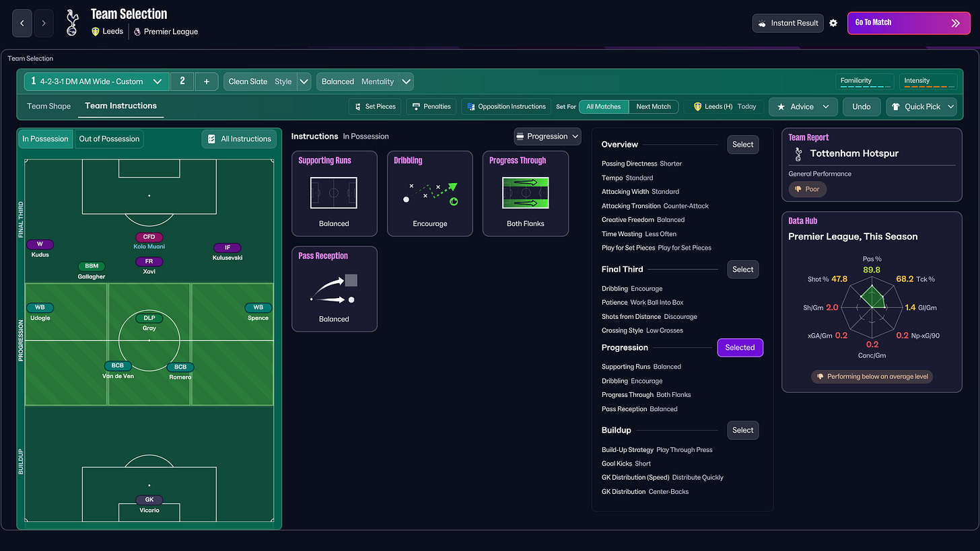The width and height of the screenshot is (980, 551).
Task: Open Clean Slate Style dropdown
Action: (x=267, y=81)
